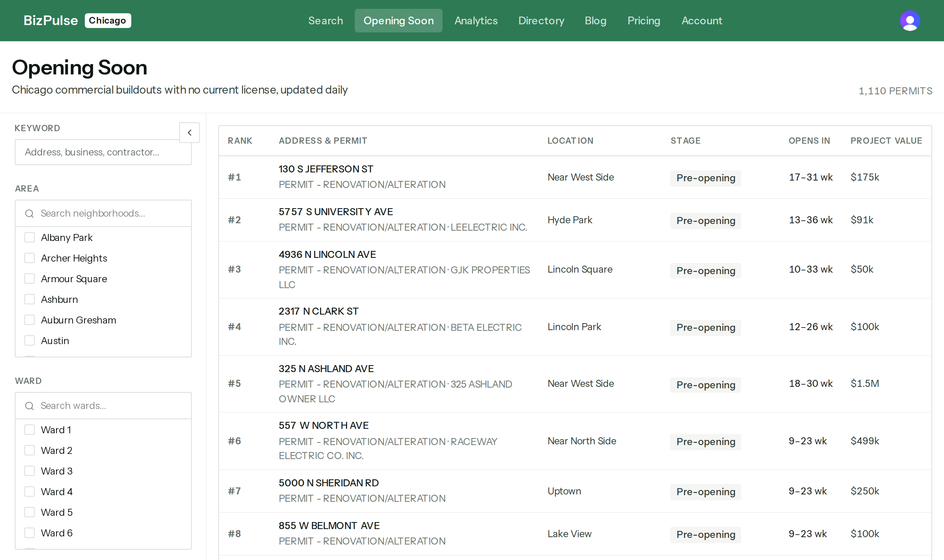Enable the Armour Square filter
Viewport: 944px width, 560px height.
pos(29,279)
